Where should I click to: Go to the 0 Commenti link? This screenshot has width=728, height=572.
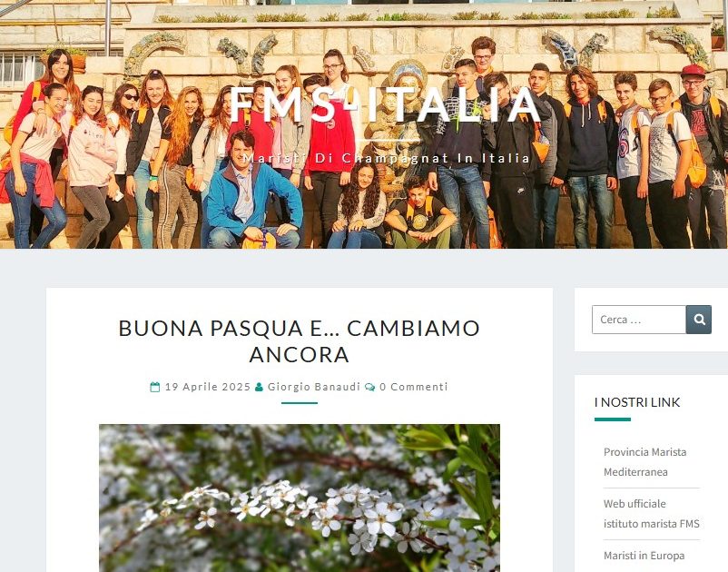414,387
